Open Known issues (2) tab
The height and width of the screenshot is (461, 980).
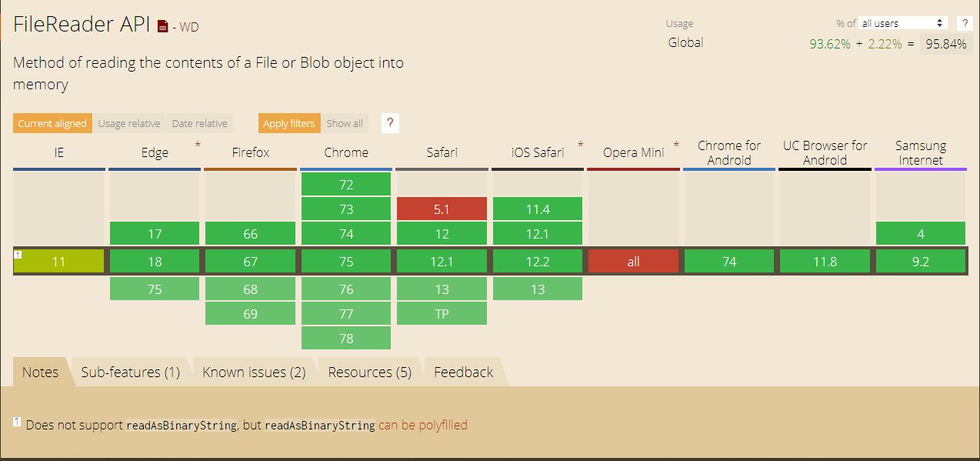pyautogui.click(x=254, y=372)
